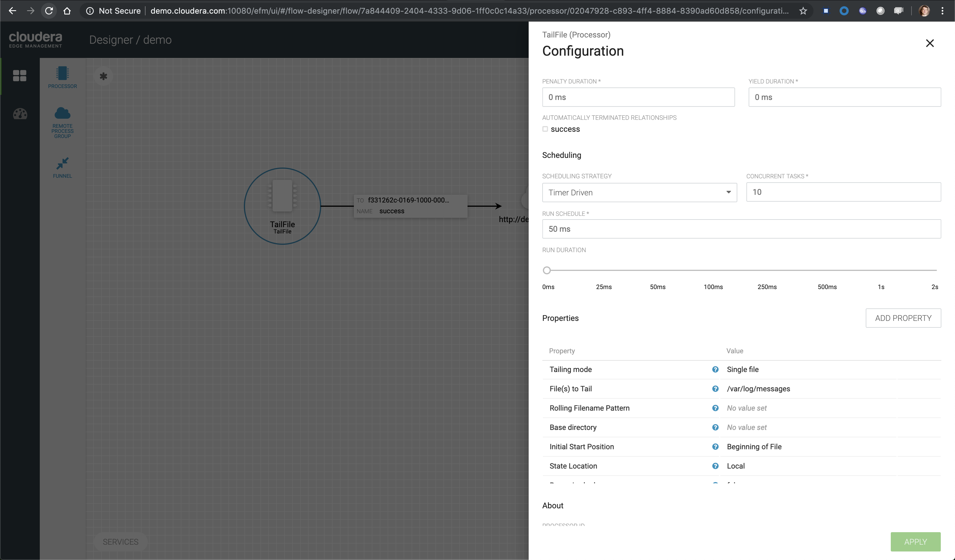This screenshot has width=955, height=560.
Task: Click the demo breadcrumb text
Action: coord(157,40)
